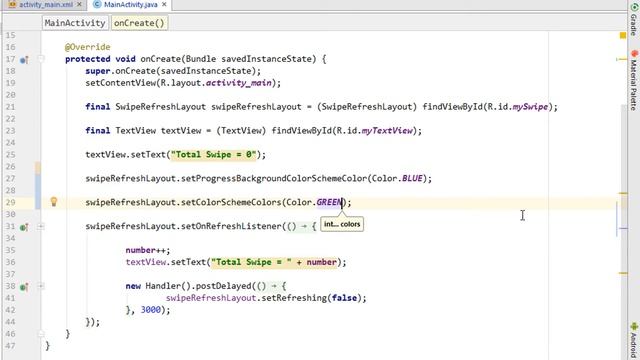Click setOnRefreshListener on line 31
Screen dimensions: 640x360
click(231, 226)
